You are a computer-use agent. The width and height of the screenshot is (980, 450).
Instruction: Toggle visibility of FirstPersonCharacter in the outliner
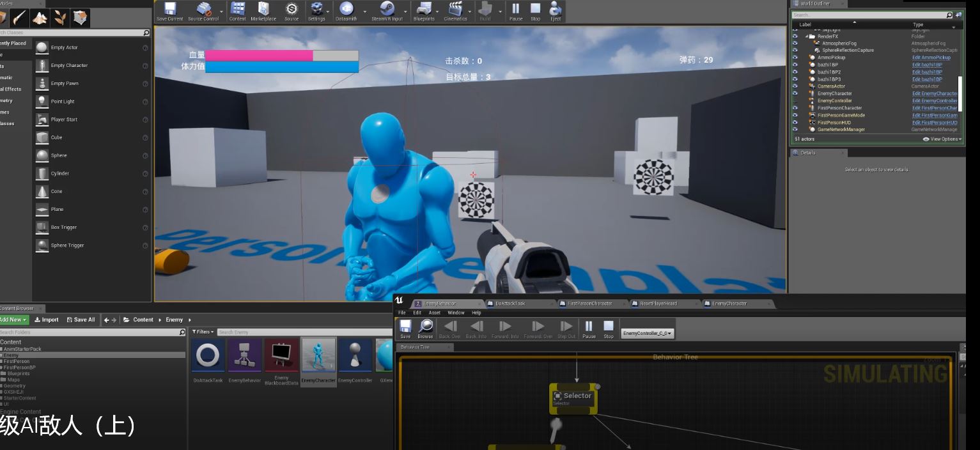click(795, 108)
